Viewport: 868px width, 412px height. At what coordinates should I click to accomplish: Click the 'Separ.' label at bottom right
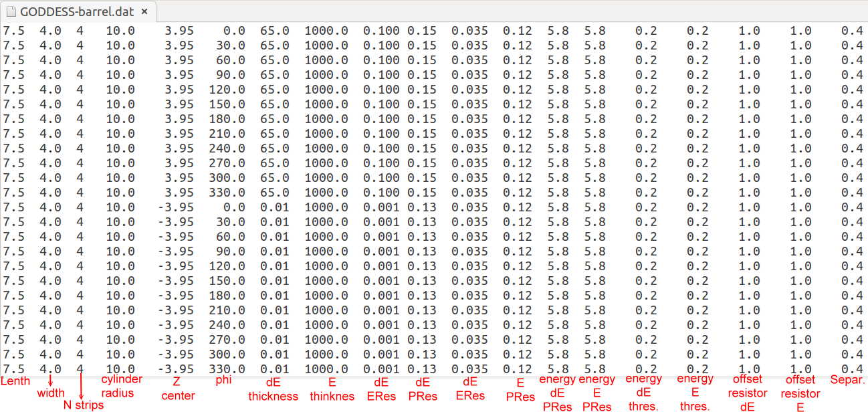[x=847, y=380]
